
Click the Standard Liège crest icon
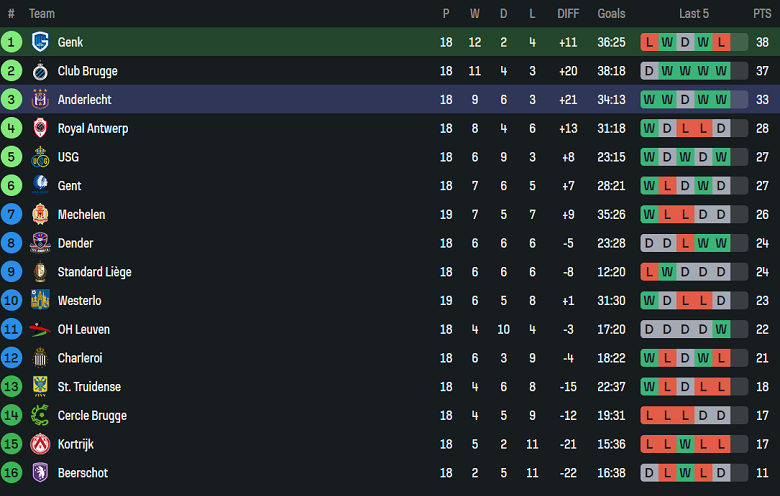click(40, 272)
